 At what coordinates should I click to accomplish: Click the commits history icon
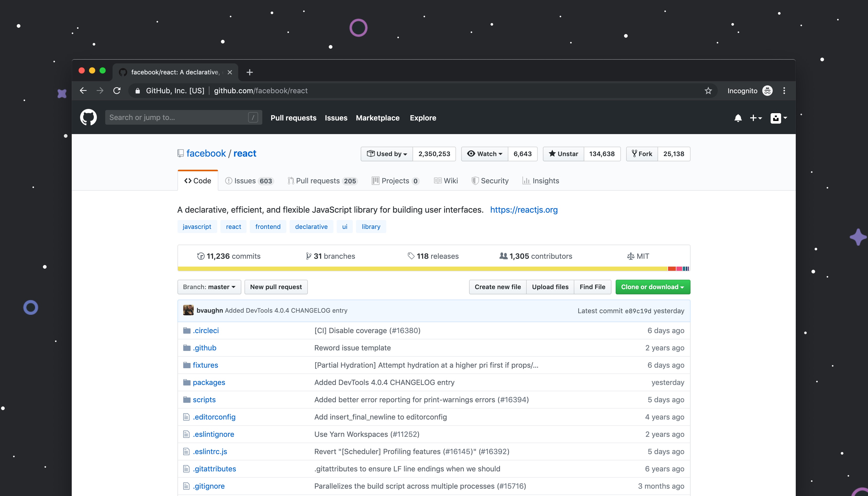tap(200, 256)
